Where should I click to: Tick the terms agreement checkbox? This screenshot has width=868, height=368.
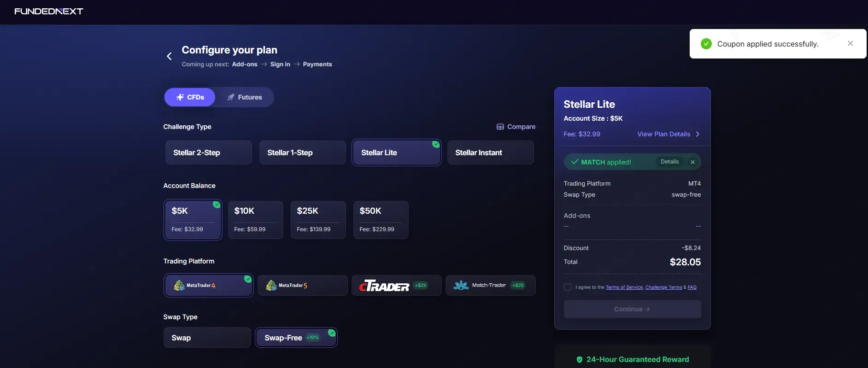pyautogui.click(x=568, y=287)
